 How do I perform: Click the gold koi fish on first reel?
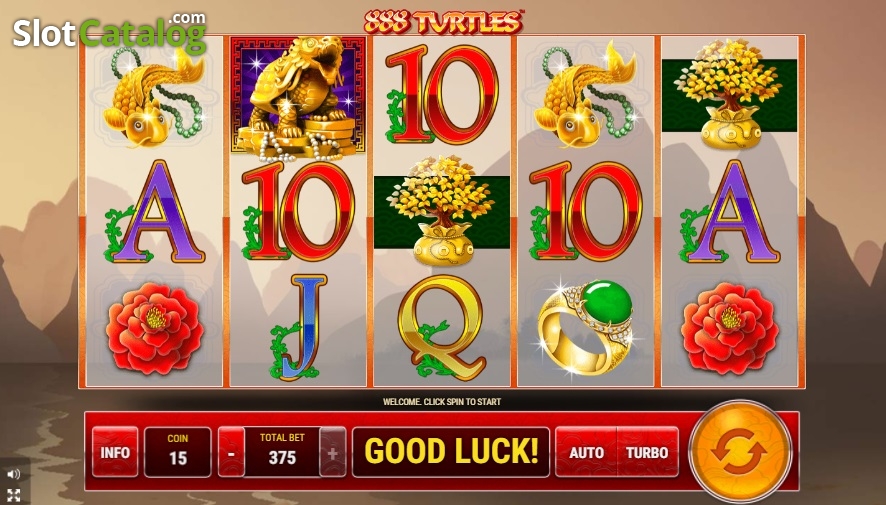click(x=154, y=97)
